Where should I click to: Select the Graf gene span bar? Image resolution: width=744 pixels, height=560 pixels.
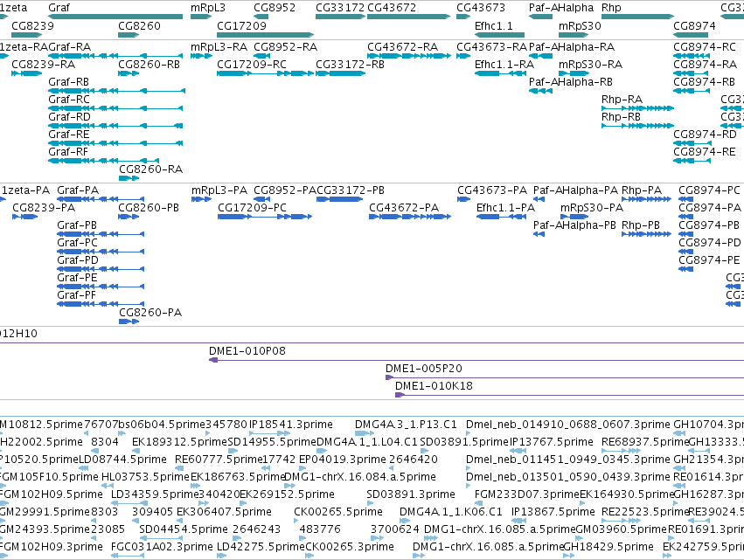click(x=115, y=17)
